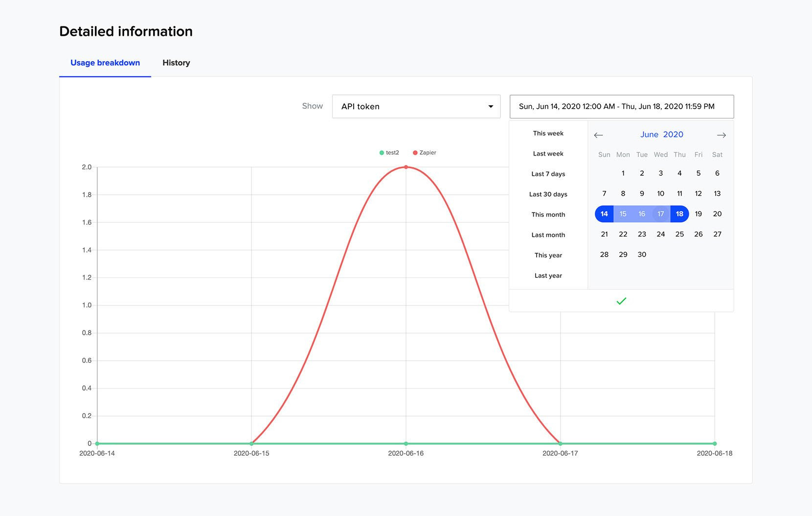Viewport: 812px width, 516px height.
Task: Click Zapier peak data point on 2020-06-16
Action: (x=406, y=167)
